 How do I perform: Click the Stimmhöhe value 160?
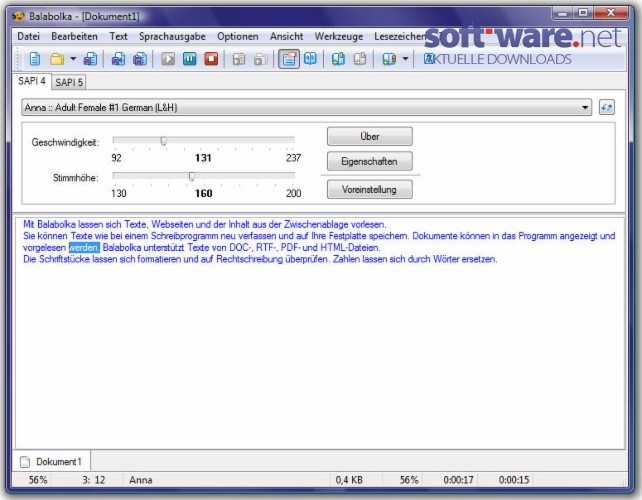pos(203,193)
